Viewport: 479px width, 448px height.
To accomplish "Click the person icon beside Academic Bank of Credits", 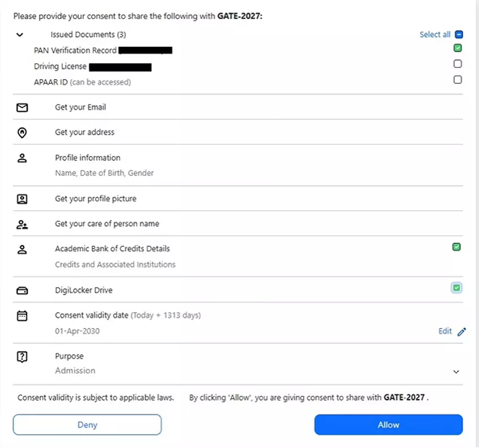I will click(22, 249).
